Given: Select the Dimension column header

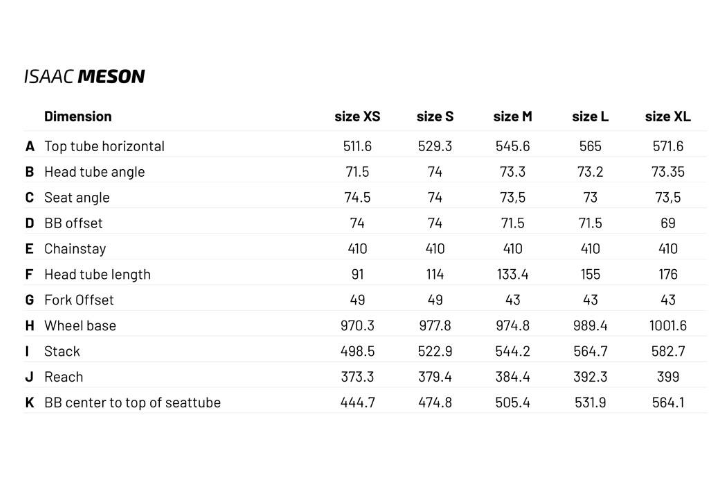Looking at the screenshot, I should 78,117.
